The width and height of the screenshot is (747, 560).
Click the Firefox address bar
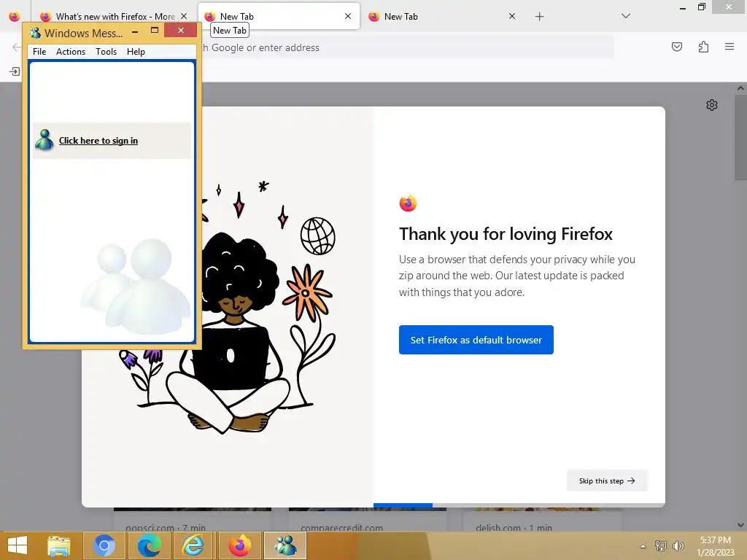click(407, 47)
